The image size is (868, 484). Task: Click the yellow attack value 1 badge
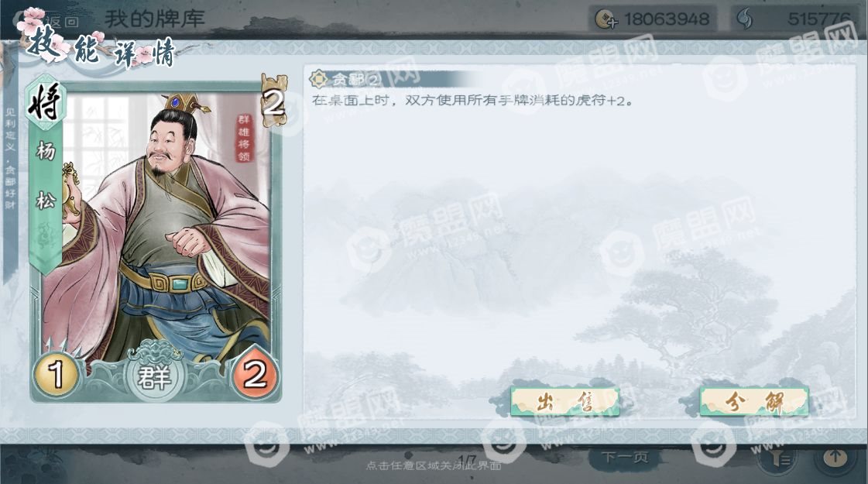[x=56, y=375]
